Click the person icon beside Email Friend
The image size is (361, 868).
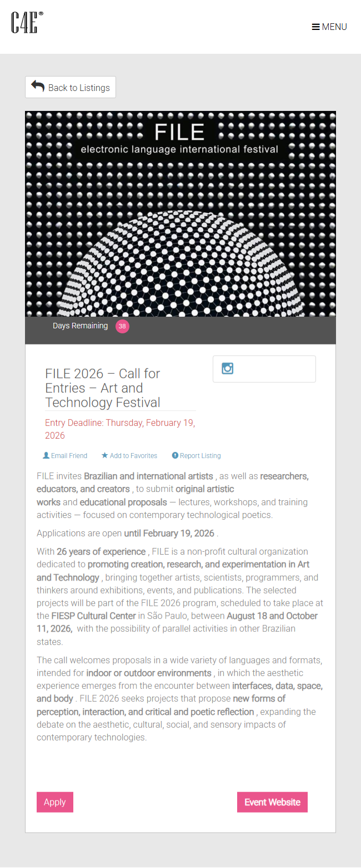46,455
